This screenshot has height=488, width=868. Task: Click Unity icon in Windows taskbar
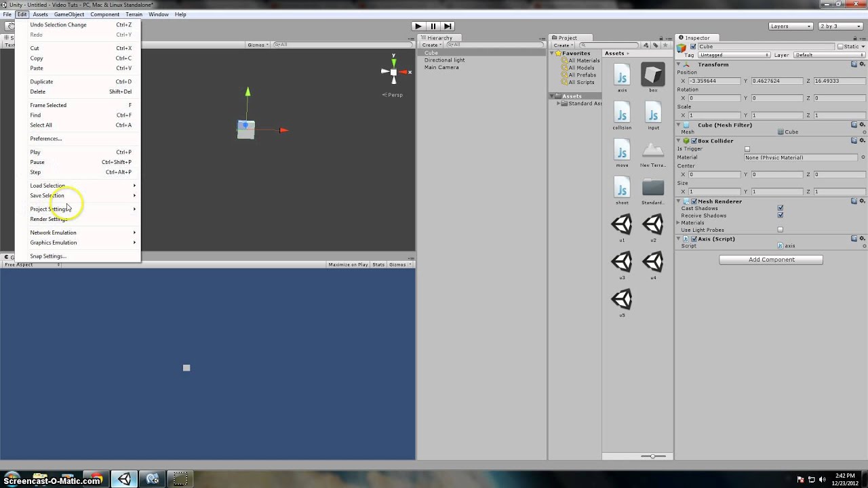click(x=124, y=479)
